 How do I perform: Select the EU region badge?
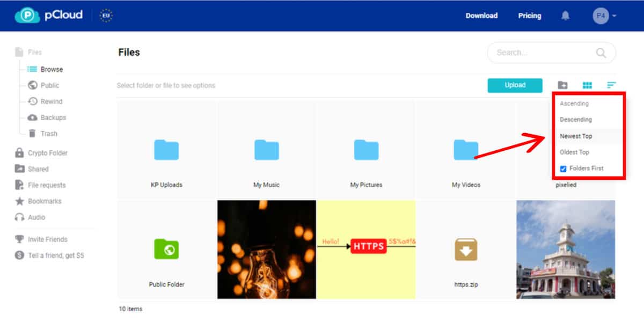(106, 16)
